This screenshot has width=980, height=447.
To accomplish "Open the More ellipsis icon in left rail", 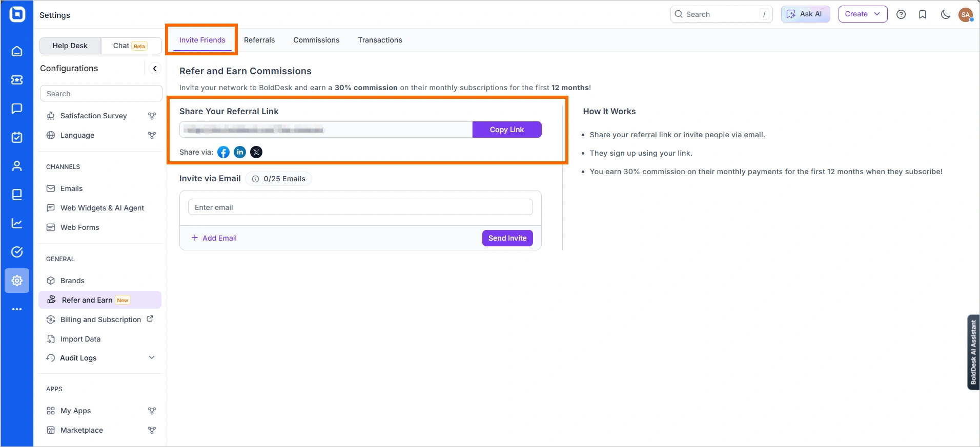I will 17,309.
